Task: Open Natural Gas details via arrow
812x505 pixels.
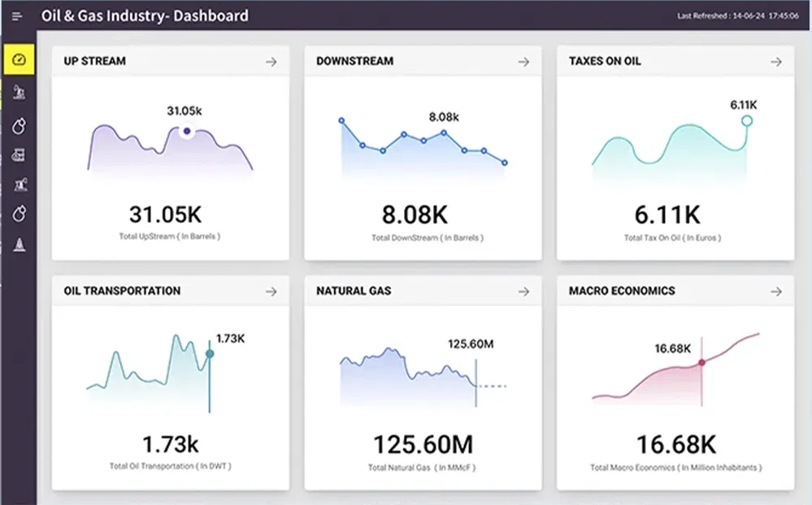Action: pyautogui.click(x=523, y=291)
